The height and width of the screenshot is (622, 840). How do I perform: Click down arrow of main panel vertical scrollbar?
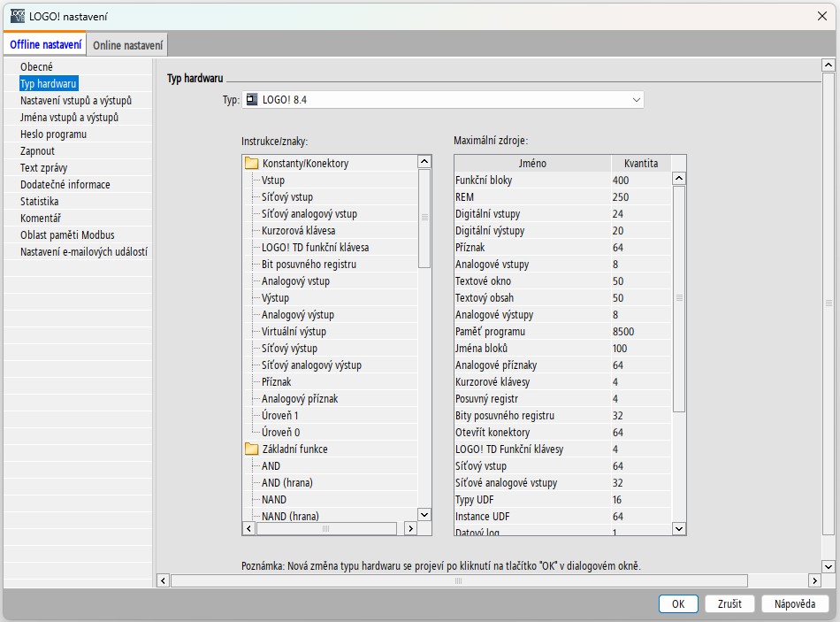click(x=829, y=566)
